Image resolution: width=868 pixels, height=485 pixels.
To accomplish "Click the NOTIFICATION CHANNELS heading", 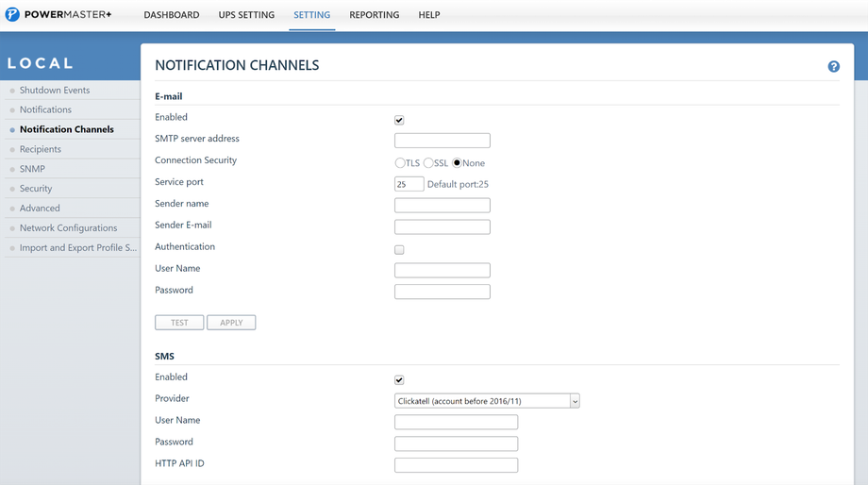I will click(237, 65).
